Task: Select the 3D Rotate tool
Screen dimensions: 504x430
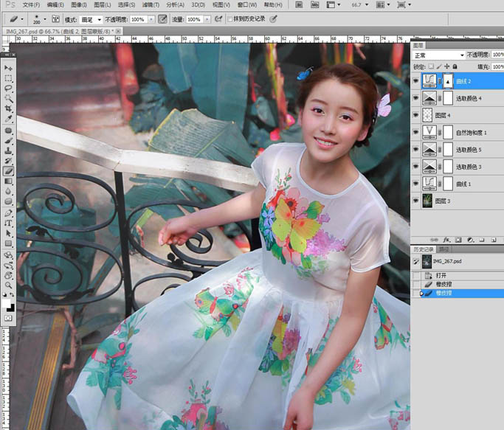Action: pos(8,255)
